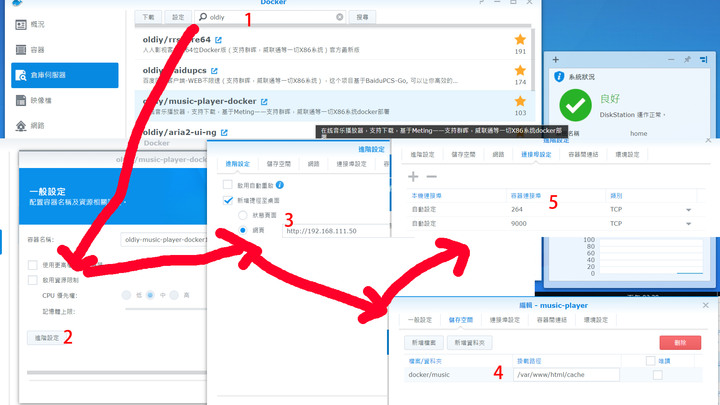Select the oldiy/rrshare64 registry row
The width and height of the screenshot is (720, 405).
[x=332, y=44]
